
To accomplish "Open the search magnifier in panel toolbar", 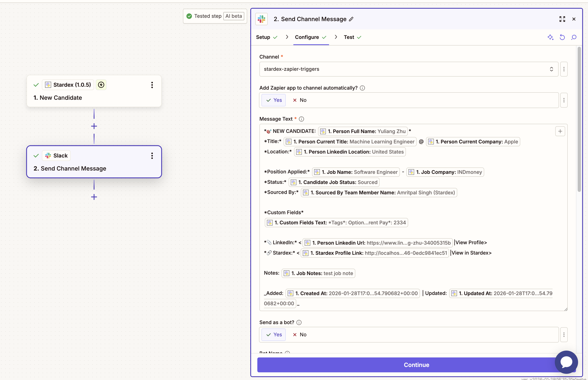I will point(574,37).
